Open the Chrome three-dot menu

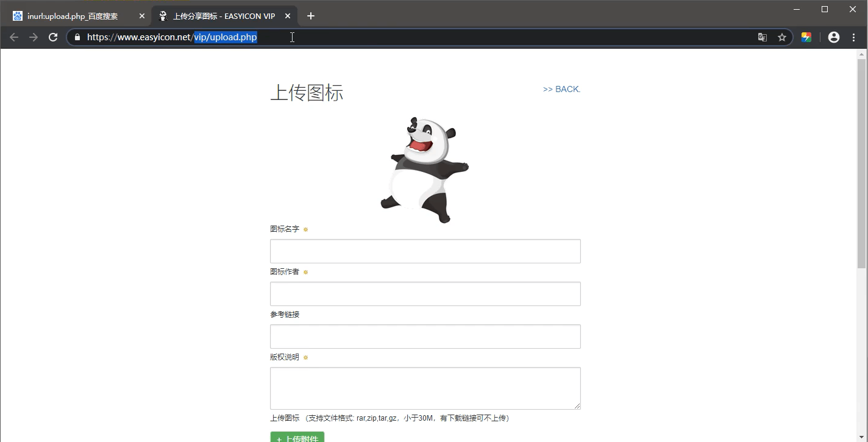(x=854, y=37)
